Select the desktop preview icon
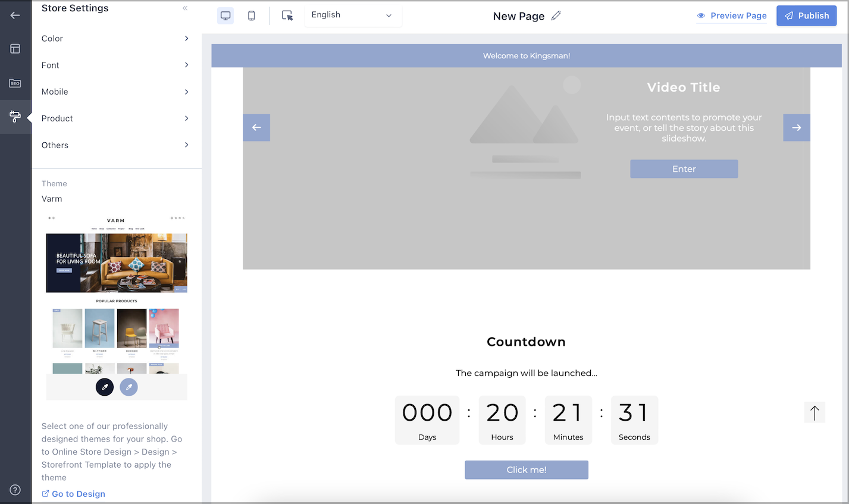This screenshot has height=504, width=849. pyautogui.click(x=225, y=15)
